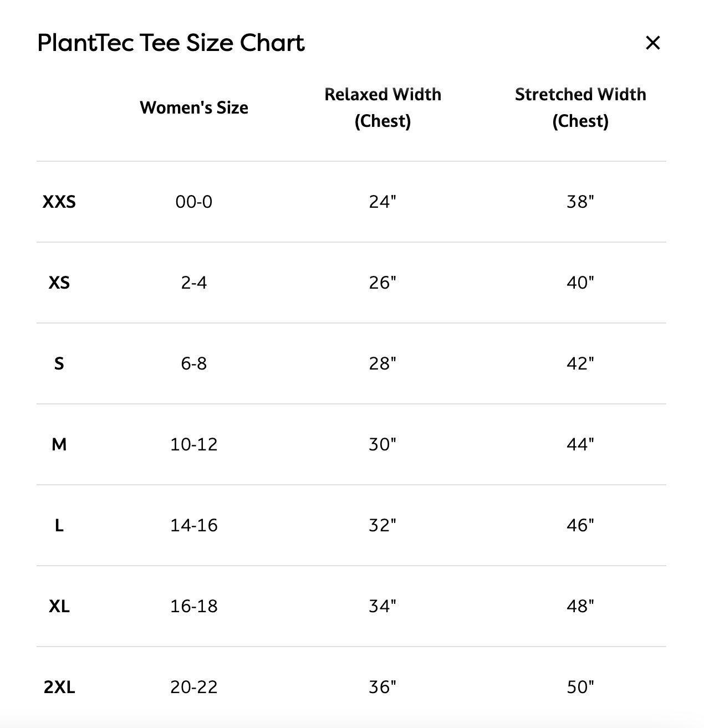Click the XL size row label
Screen dimensions: 704x728
click(x=59, y=606)
